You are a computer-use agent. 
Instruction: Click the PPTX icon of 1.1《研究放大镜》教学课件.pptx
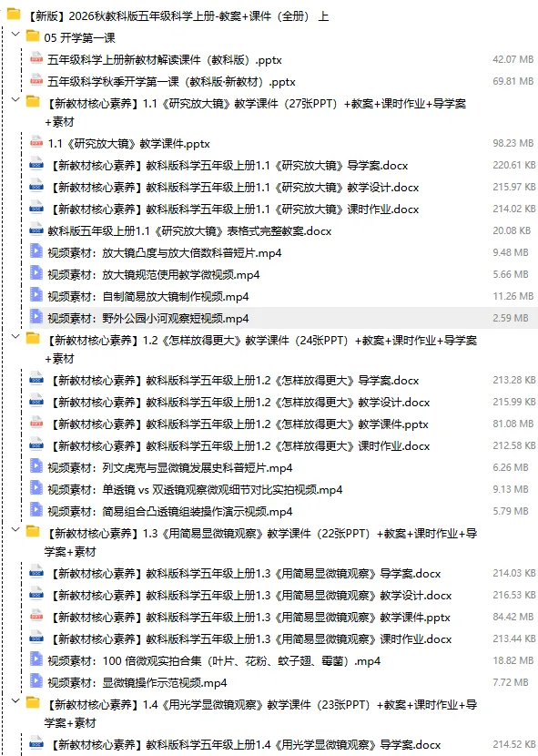[36, 142]
